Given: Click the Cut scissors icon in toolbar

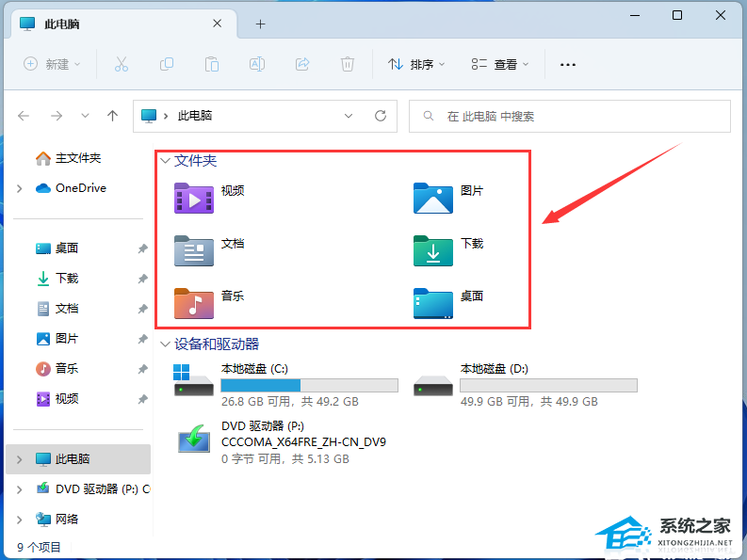Looking at the screenshot, I should click(x=121, y=64).
